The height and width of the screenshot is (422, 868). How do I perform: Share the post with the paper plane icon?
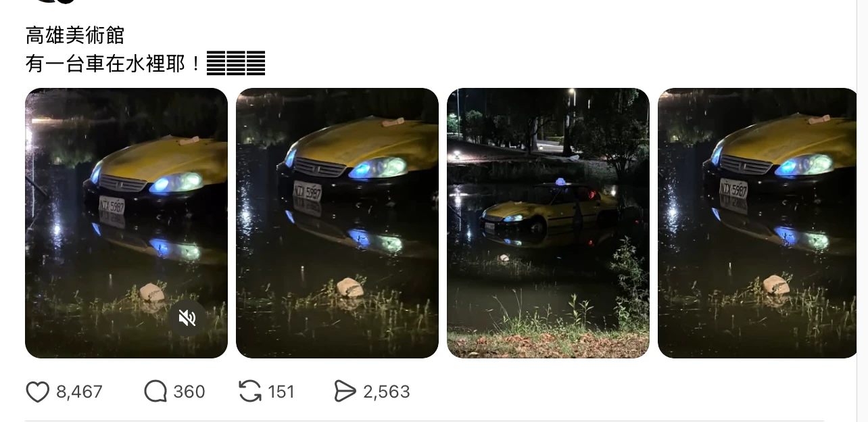tap(345, 392)
